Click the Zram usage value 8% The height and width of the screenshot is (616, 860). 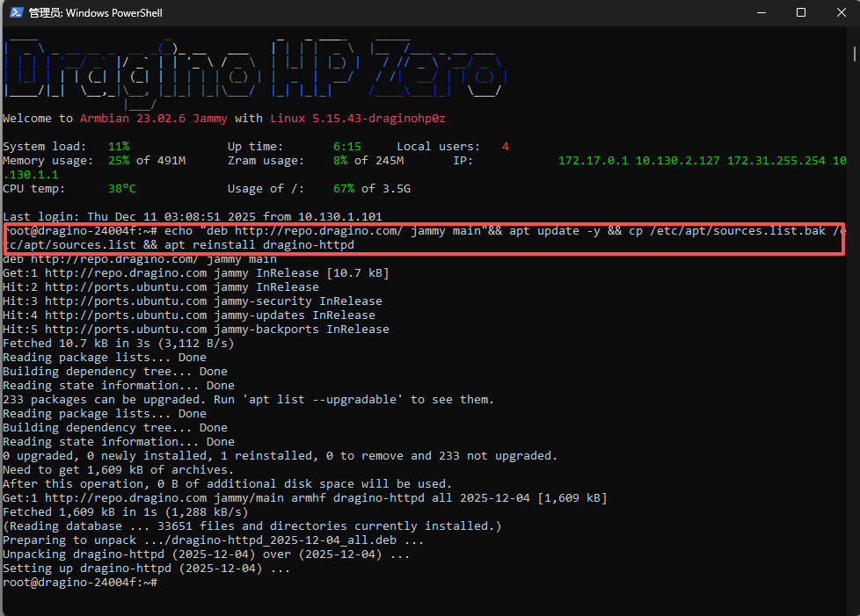pyautogui.click(x=340, y=161)
